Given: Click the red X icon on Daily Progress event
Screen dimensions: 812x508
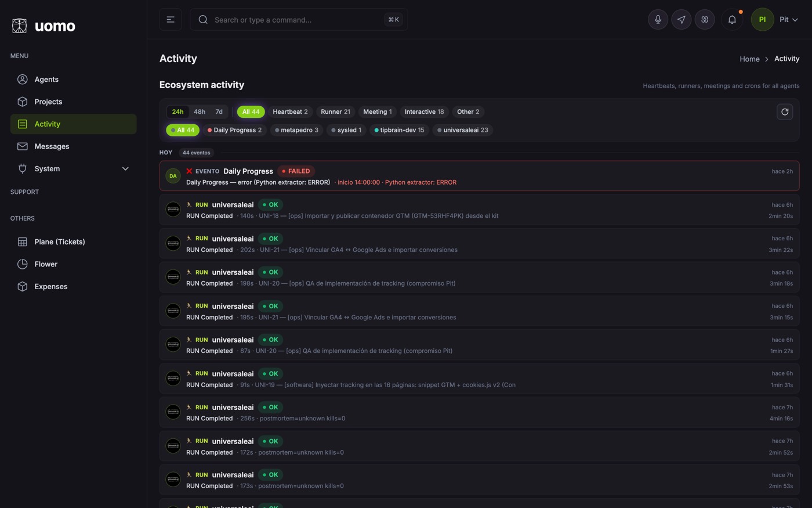Looking at the screenshot, I should 189,171.
